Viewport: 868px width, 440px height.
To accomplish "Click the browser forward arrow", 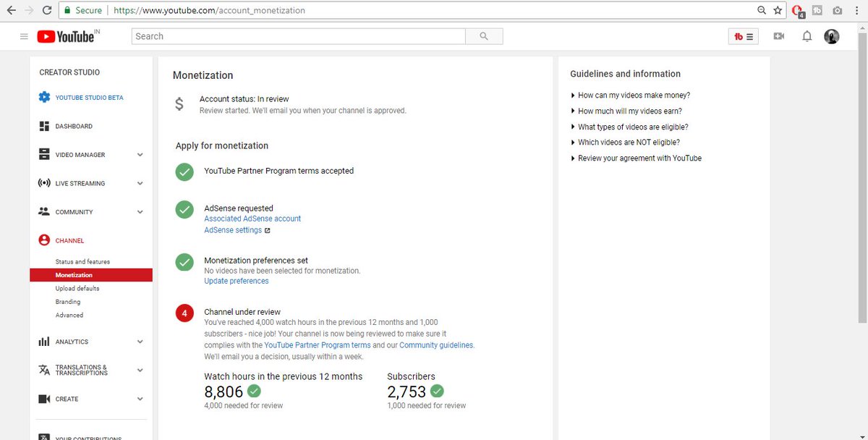I will coord(29,10).
